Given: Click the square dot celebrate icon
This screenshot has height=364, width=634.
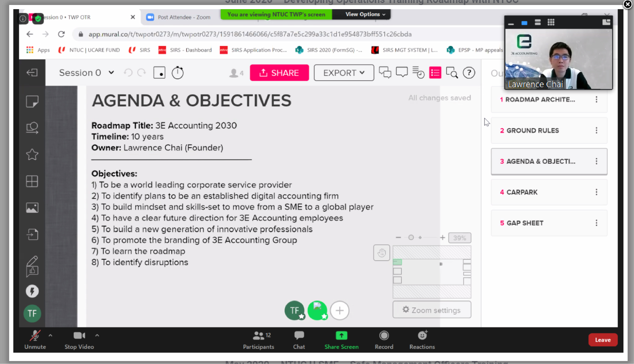Looking at the screenshot, I should click(159, 73).
